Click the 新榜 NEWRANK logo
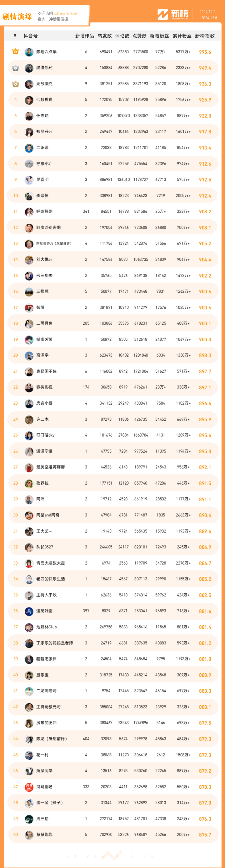The image size is (225, 868). (x=173, y=14)
